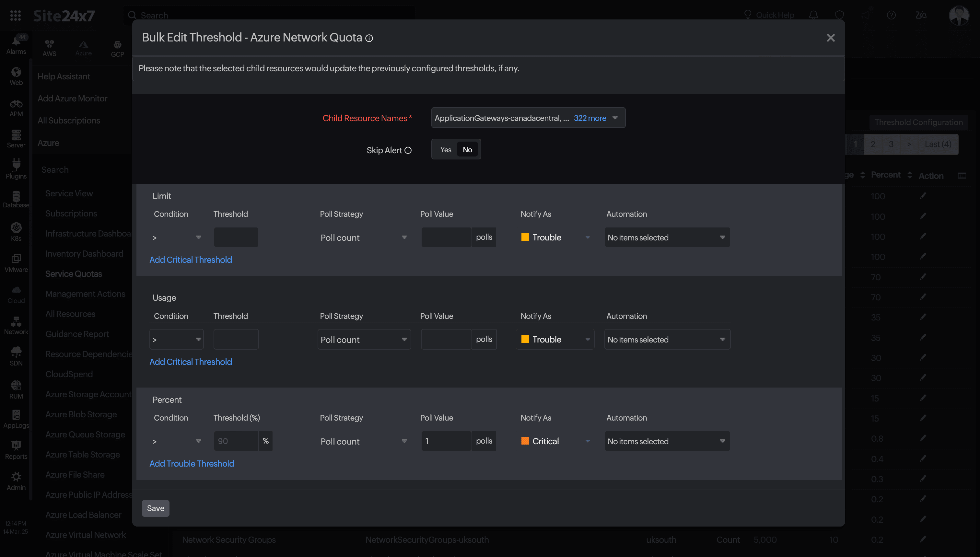Screen dimensions: 980x557
Task: Set Skip Alert to Yes
Action: [446, 150]
